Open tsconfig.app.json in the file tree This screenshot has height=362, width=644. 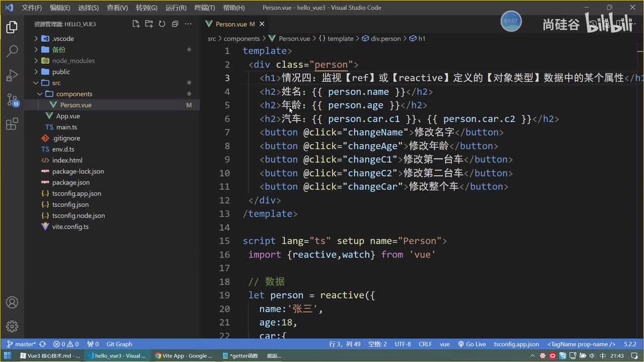[x=76, y=194]
